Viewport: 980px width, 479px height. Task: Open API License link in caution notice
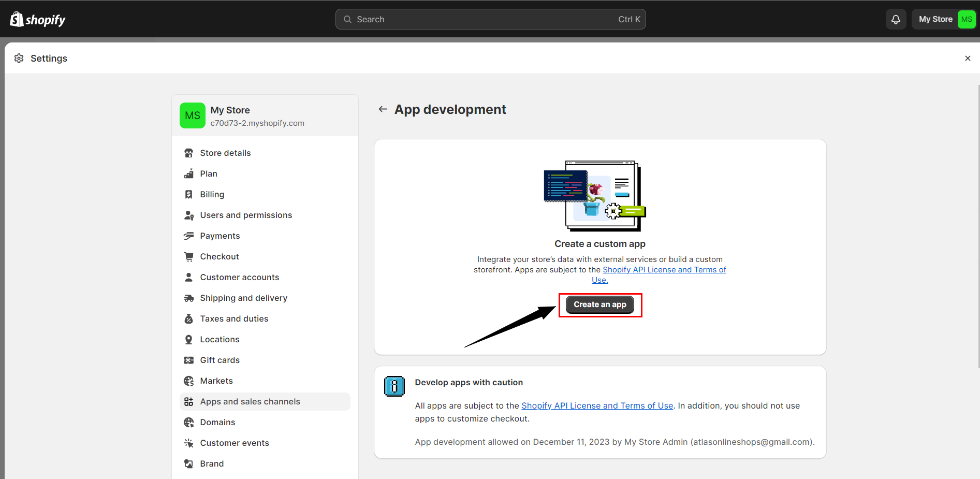pyautogui.click(x=597, y=406)
